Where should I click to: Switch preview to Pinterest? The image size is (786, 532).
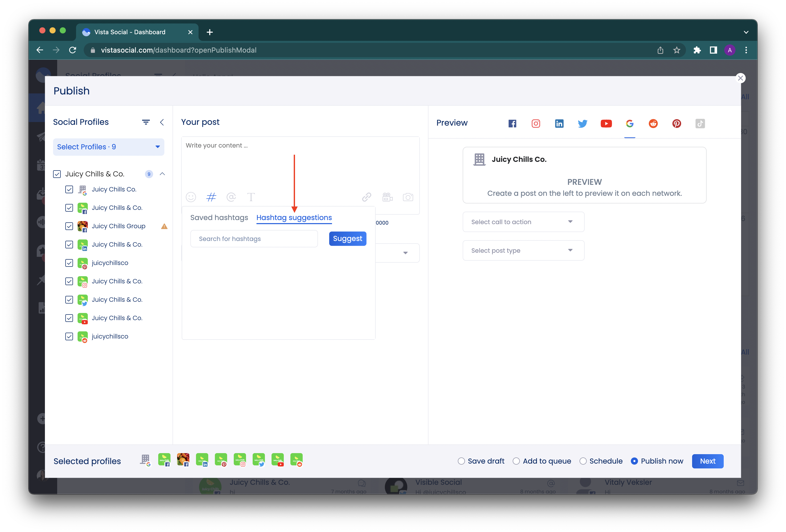(677, 124)
